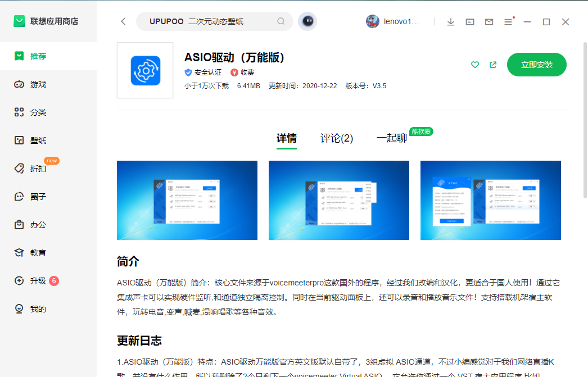Click the version number V3.5 text

(379, 86)
